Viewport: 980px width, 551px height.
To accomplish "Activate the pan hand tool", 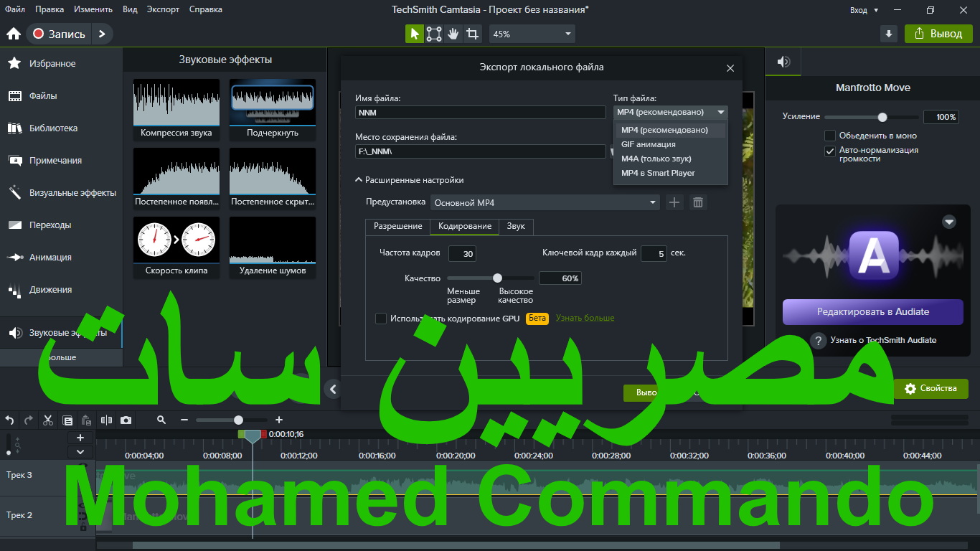I will (453, 34).
